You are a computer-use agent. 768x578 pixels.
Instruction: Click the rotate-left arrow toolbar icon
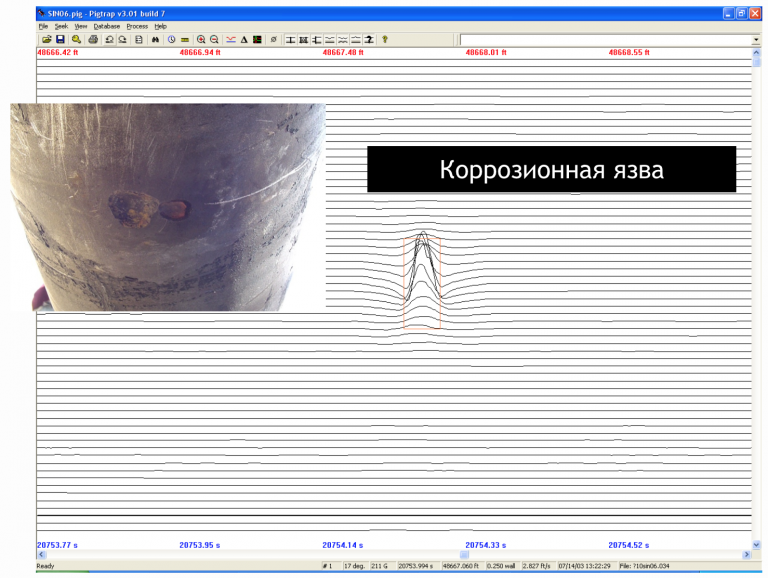(x=109, y=40)
